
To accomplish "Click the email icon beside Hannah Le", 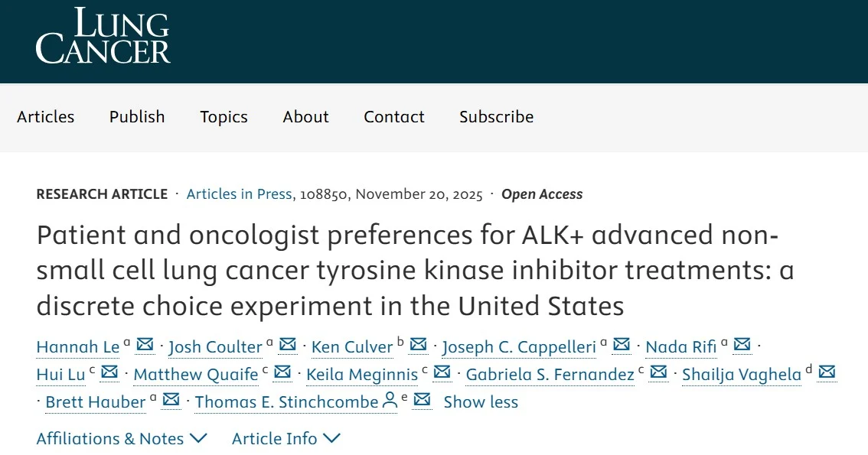I will (x=145, y=346).
